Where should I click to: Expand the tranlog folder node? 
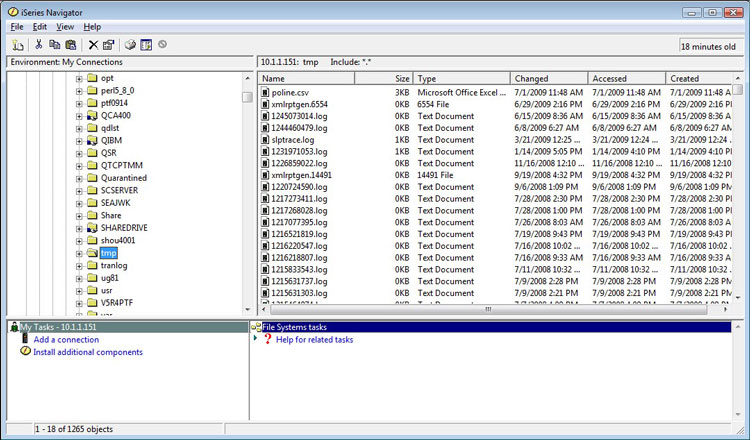pyautogui.click(x=79, y=266)
